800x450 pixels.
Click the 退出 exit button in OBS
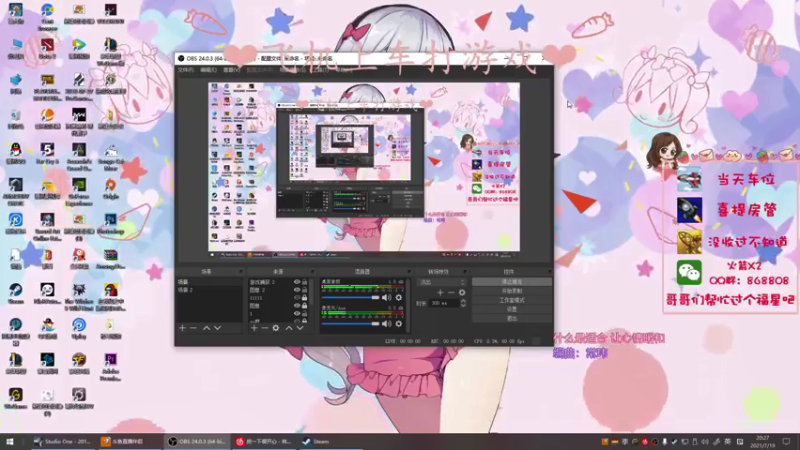point(512,318)
